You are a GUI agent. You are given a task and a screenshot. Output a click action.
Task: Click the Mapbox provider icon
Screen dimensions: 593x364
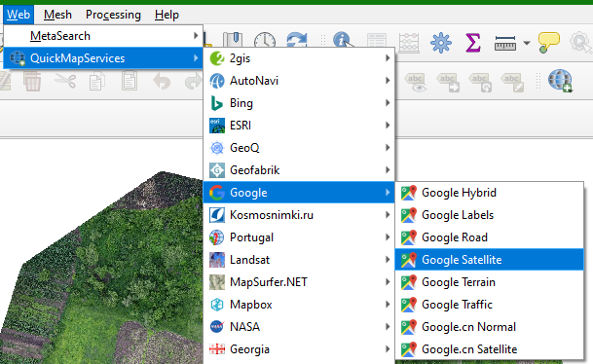217,305
